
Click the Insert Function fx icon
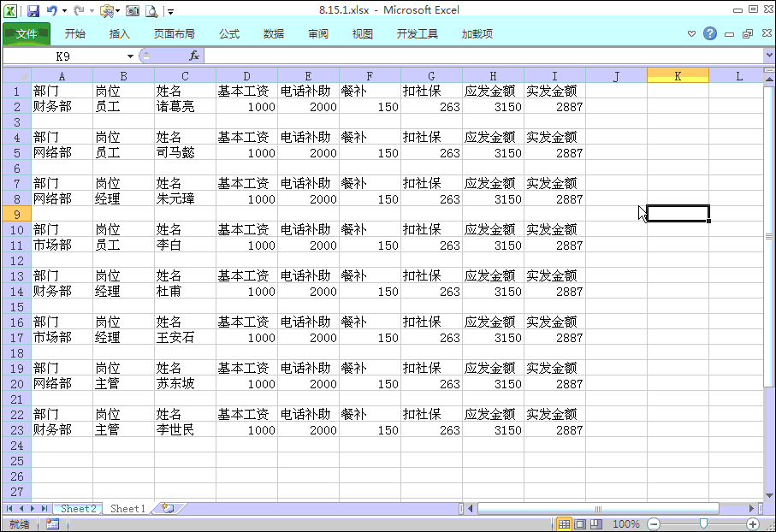[x=194, y=56]
